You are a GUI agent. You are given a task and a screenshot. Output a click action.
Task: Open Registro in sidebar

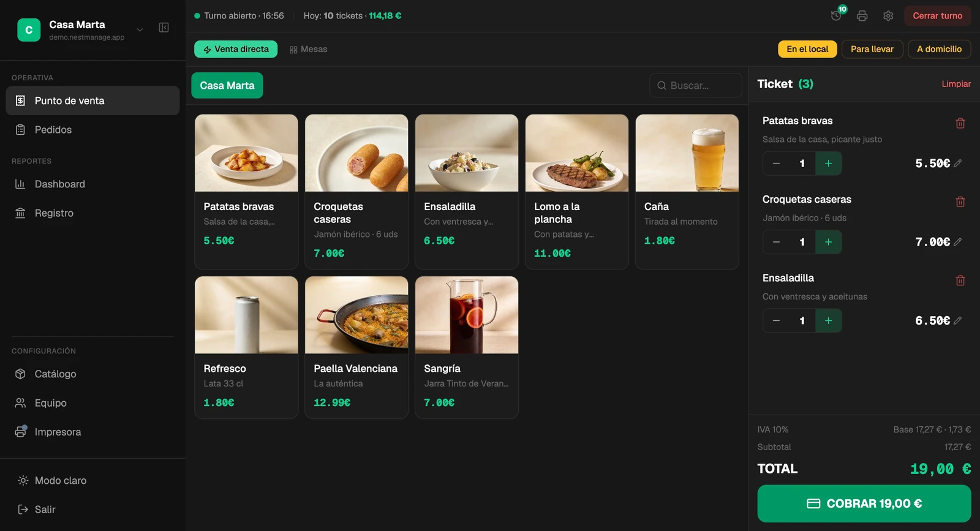click(x=92, y=213)
